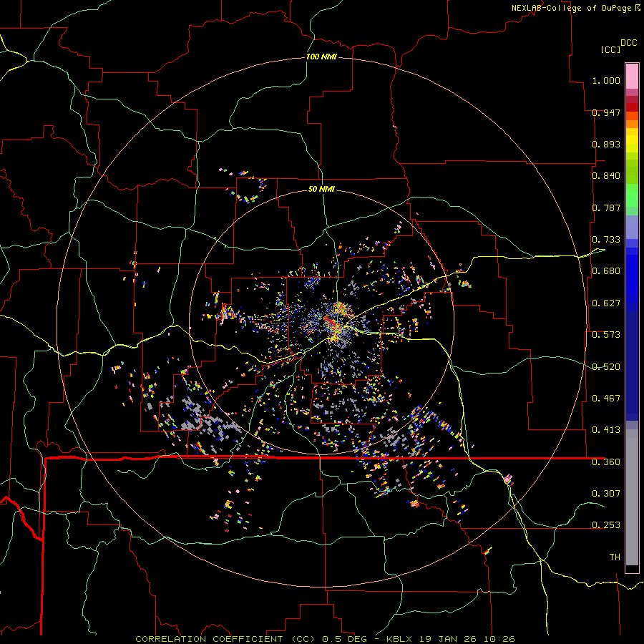Image resolution: width=644 pixels, height=644 pixels.
Task: Click the 0.787 scale value
Action: coord(606,208)
